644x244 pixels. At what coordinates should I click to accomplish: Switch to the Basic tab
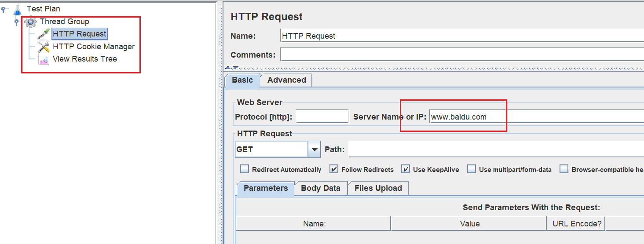point(242,80)
